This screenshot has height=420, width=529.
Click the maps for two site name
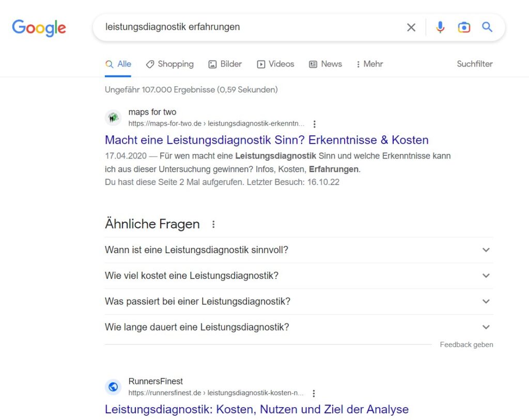[152, 112]
